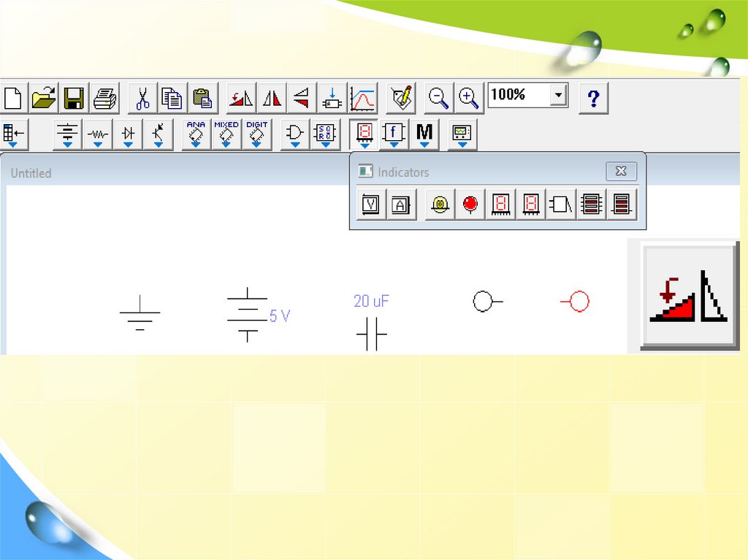Display the analysis graphs
Screen dimensions: 748x560
tap(362, 99)
